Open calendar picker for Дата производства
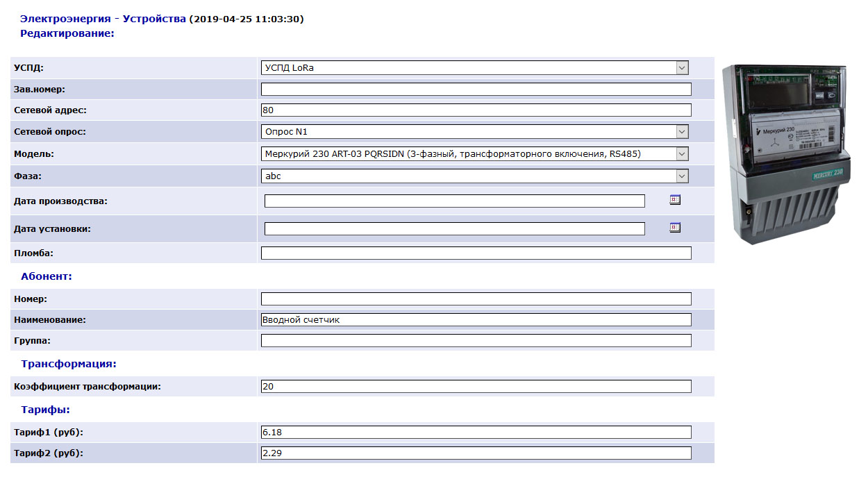868x486 pixels. (x=674, y=200)
